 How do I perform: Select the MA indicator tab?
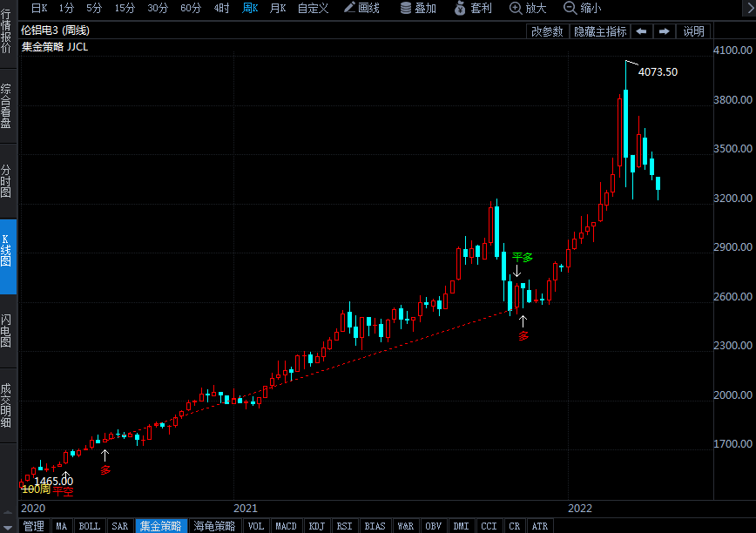coord(61,526)
